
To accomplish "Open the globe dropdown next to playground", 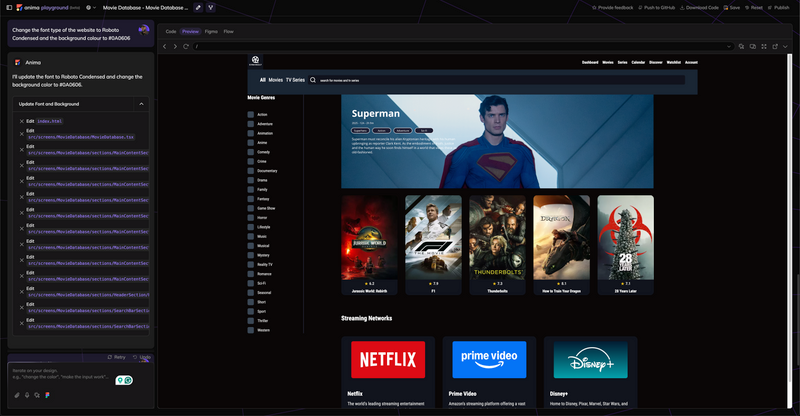I will [91, 8].
